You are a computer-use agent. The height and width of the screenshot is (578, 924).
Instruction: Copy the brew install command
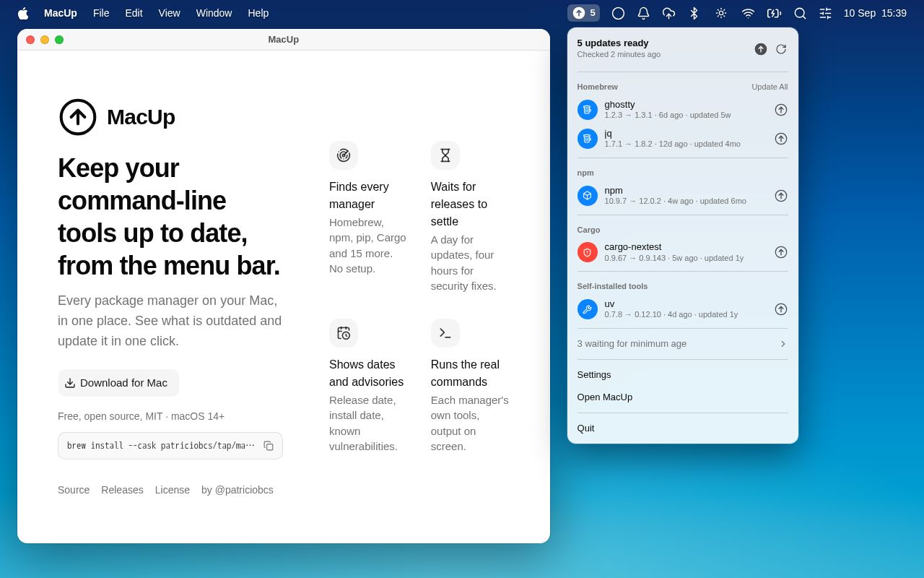pyautogui.click(x=269, y=446)
